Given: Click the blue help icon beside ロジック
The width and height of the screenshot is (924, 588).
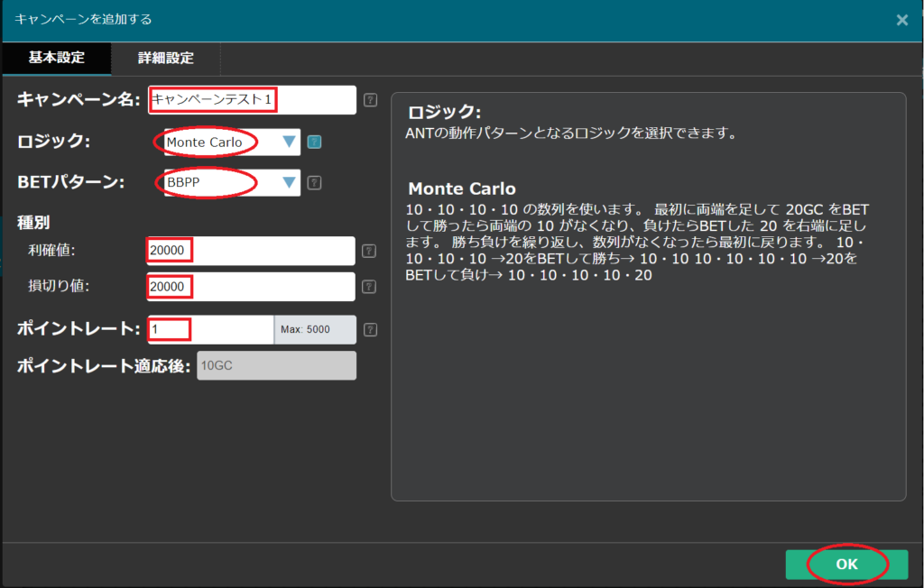Looking at the screenshot, I should 315,142.
